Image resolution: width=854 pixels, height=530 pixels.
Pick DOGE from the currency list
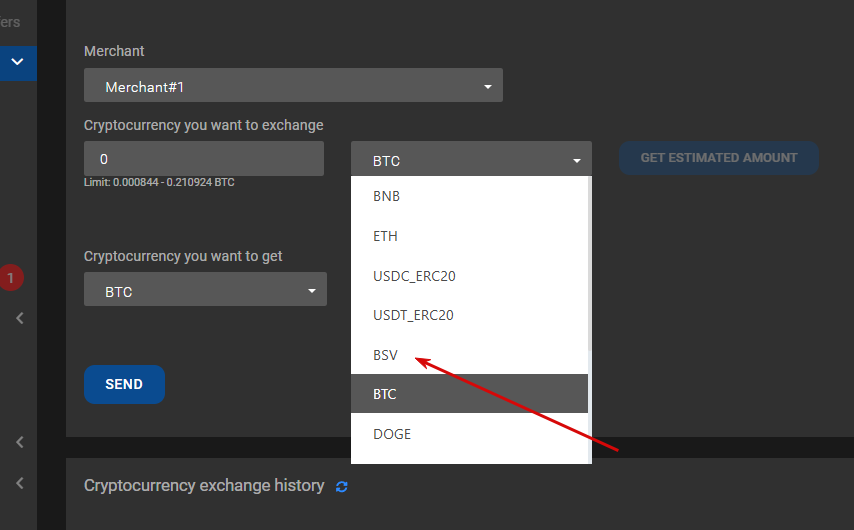click(x=469, y=434)
